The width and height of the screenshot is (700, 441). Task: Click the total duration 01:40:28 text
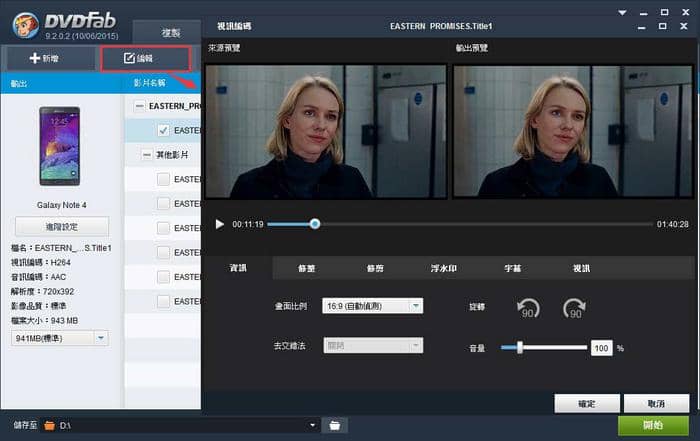point(672,224)
